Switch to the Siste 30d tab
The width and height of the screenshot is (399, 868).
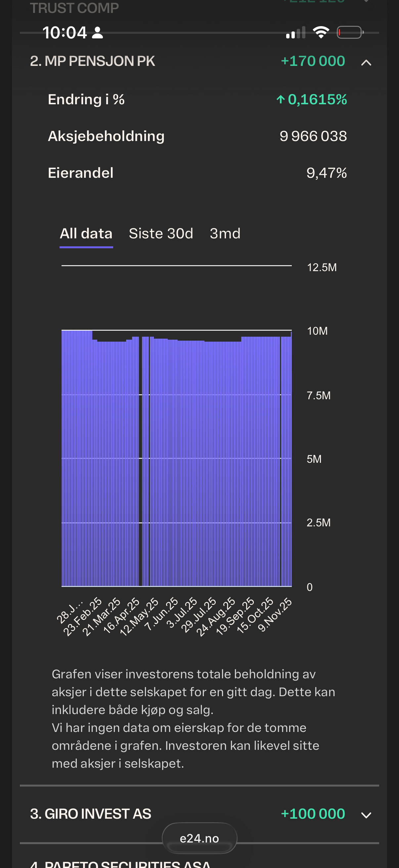pyautogui.click(x=161, y=233)
